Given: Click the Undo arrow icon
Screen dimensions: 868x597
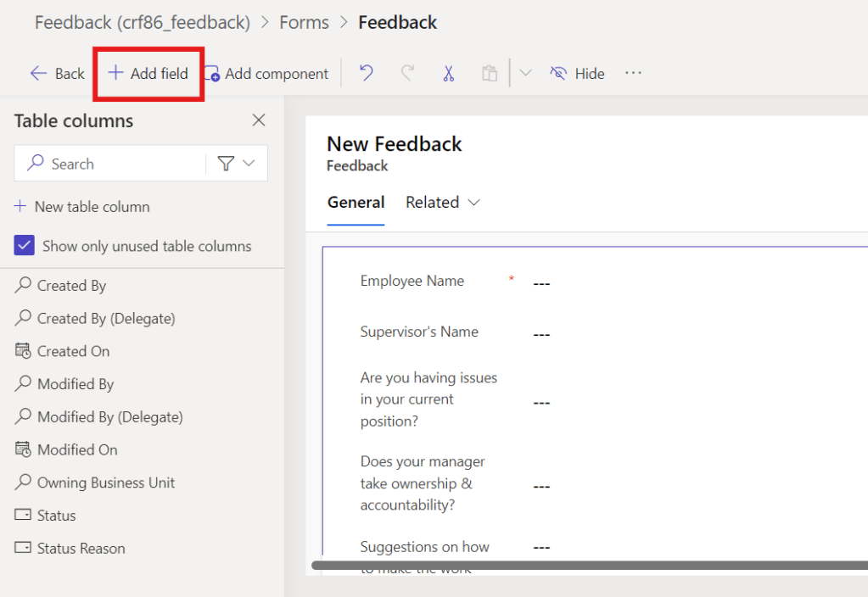Looking at the screenshot, I should tap(367, 74).
